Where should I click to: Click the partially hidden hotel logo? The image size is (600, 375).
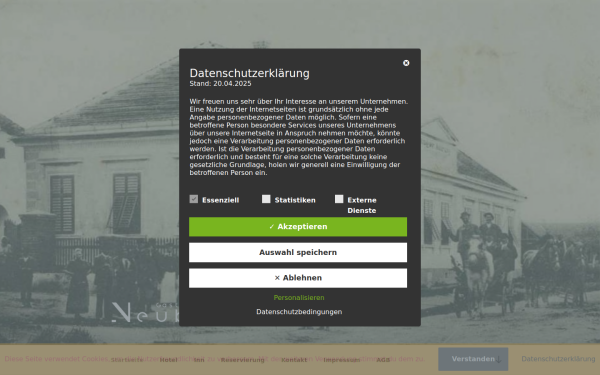(145, 312)
